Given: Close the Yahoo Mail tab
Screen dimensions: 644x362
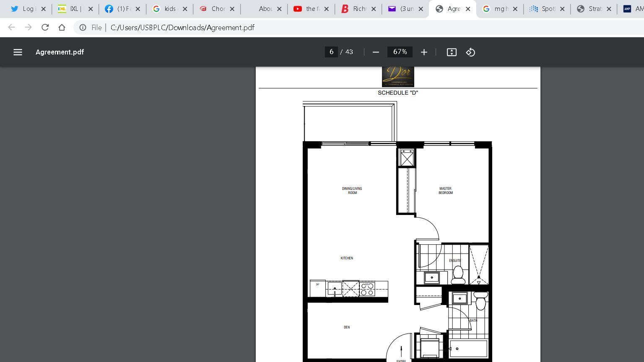Looking at the screenshot, I should [421, 9].
